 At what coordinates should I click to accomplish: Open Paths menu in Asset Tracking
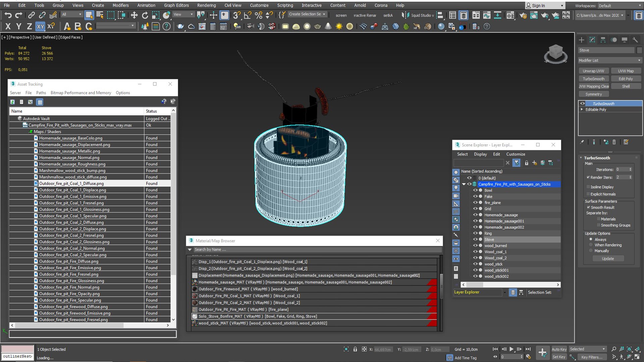pyautogui.click(x=41, y=93)
